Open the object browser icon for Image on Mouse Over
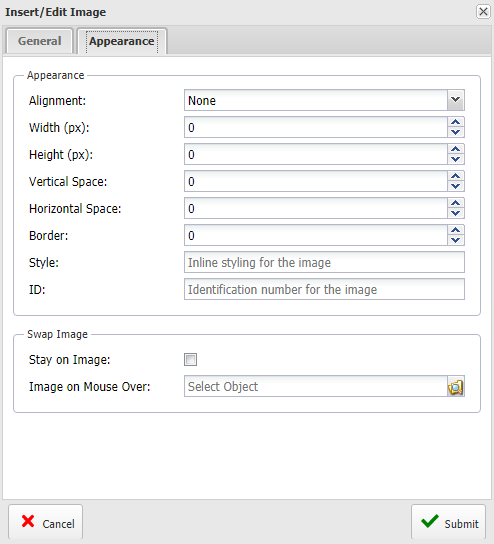 [x=455, y=386]
